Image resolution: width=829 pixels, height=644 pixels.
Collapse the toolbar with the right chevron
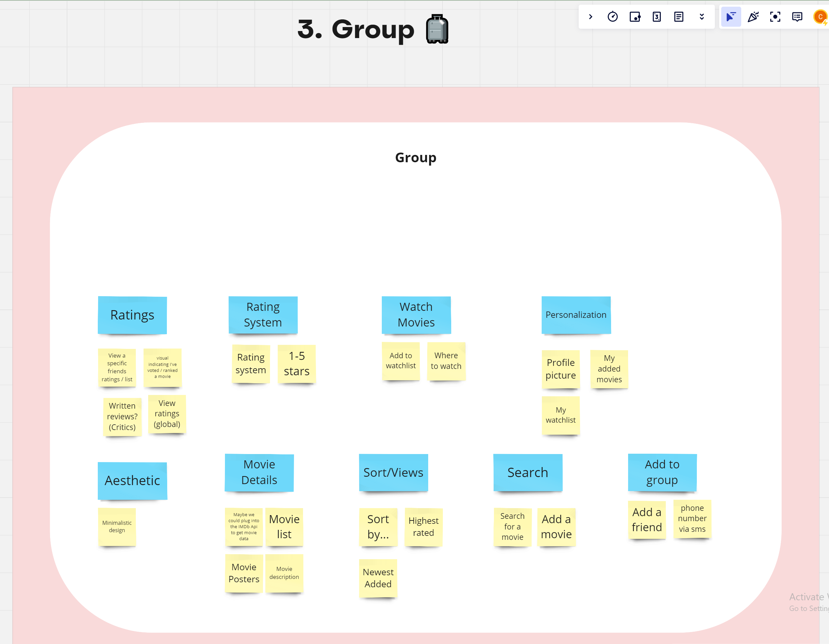click(591, 17)
